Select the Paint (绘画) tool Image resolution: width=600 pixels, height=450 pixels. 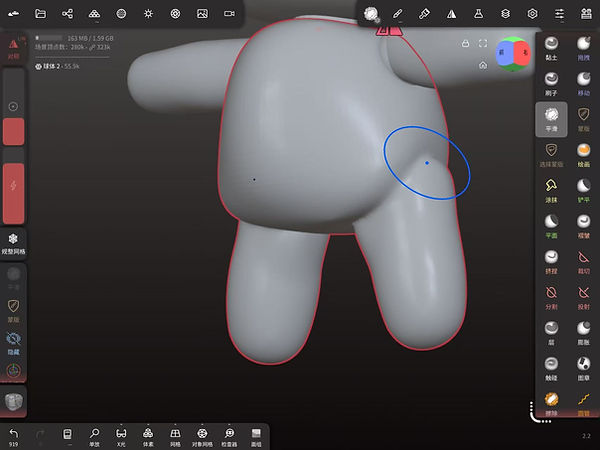583,155
